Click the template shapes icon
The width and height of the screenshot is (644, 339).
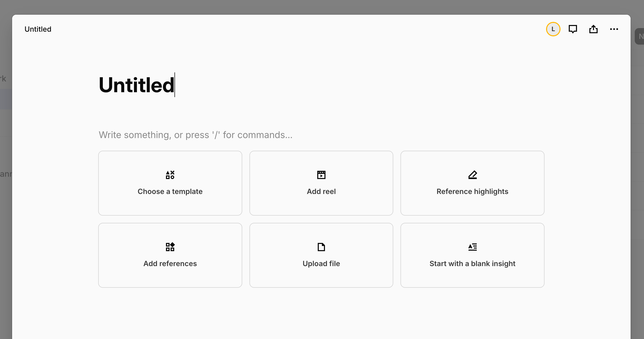click(170, 175)
